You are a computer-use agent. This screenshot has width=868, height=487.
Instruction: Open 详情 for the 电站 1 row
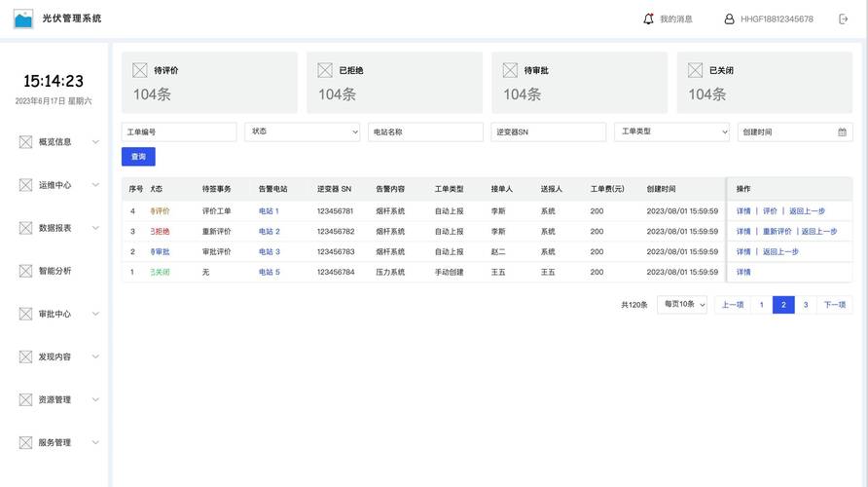[x=743, y=211]
